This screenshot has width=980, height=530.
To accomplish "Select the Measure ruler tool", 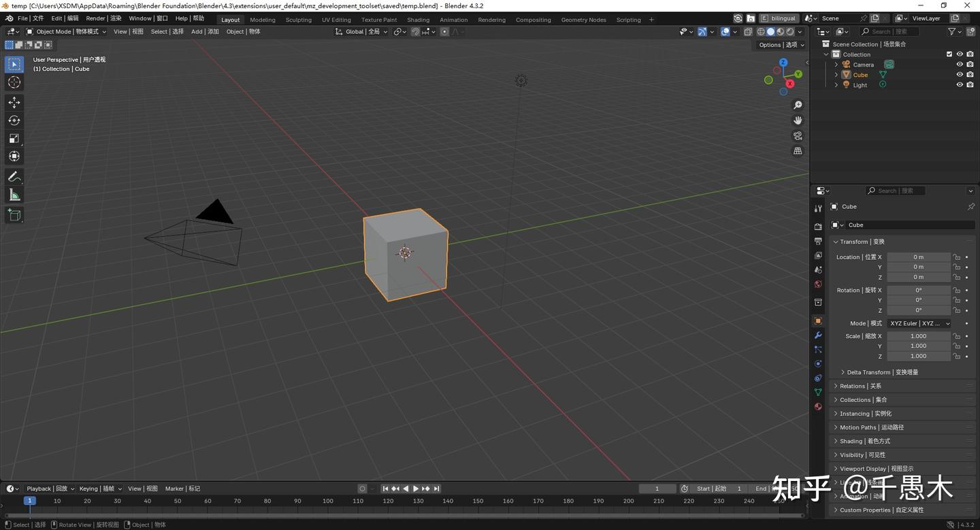I will (x=14, y=195).
